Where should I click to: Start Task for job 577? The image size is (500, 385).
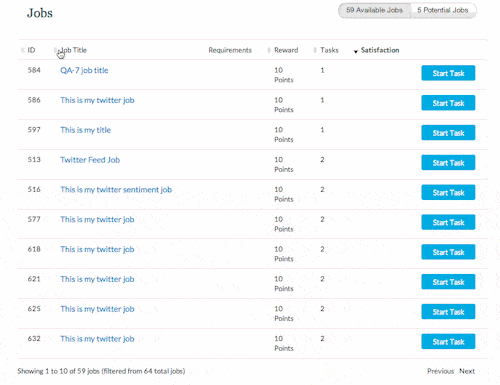click(x=448, y=222)
